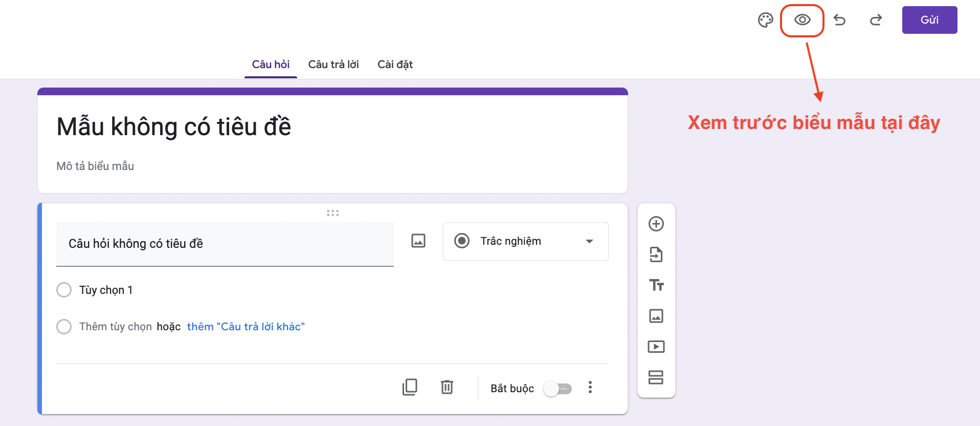Open the Cài đặt tab
The width and height of the screenshot is (980, 426).
395,65
